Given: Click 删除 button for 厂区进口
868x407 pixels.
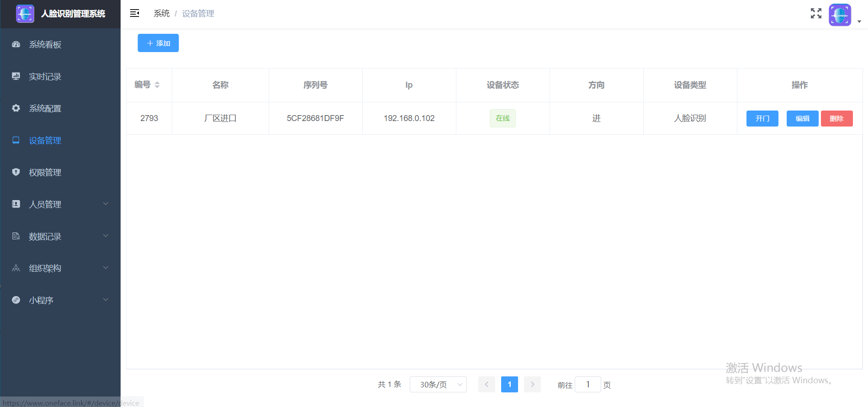Looking at the screenshot, I should (x=836, y=118).
